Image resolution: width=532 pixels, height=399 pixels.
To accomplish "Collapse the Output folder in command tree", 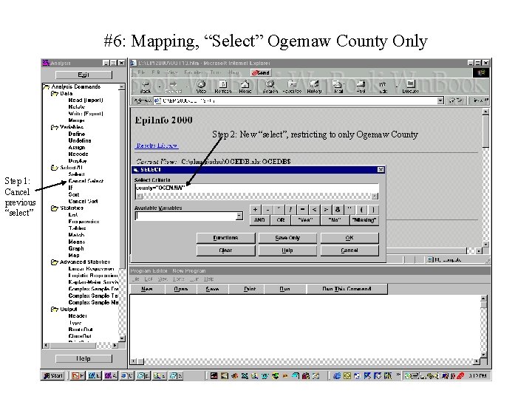I will pyautogui.click(x=54, y=309).
